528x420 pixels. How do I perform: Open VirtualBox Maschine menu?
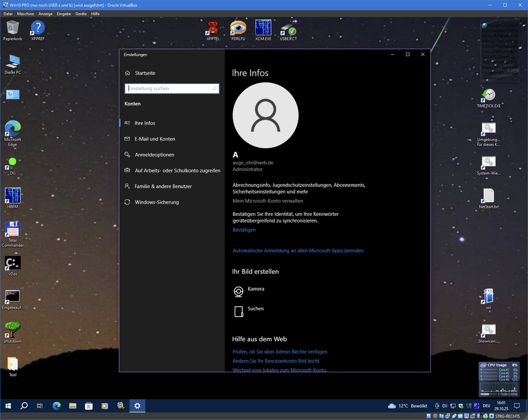coord(25,14)
